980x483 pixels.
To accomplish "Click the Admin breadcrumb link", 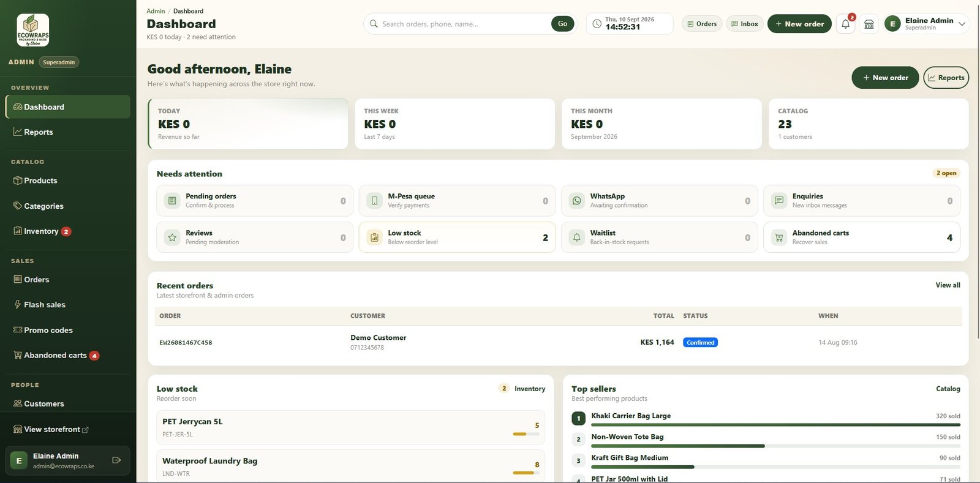I will pyautogui.click(x=156, y=11).
